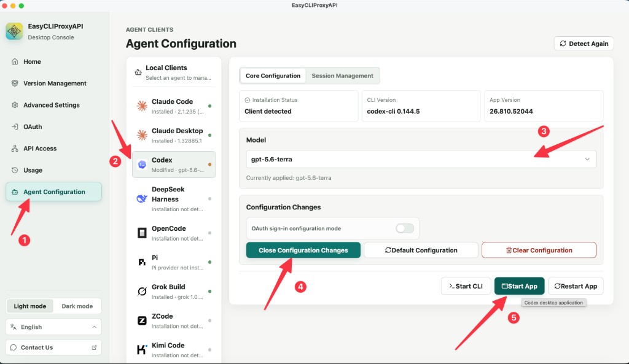
Task: Expand the Model dropdown chevron arrow
Action: point(587,159)
